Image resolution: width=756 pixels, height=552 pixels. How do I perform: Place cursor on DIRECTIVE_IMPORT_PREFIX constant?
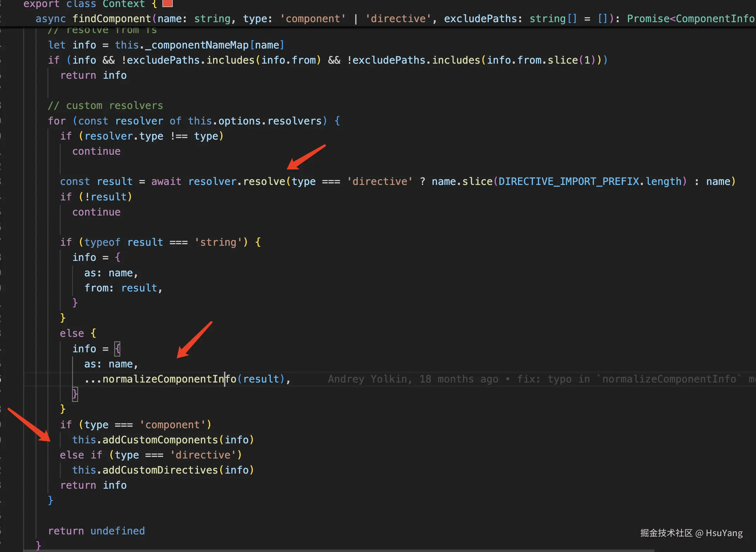click(568, 181)
